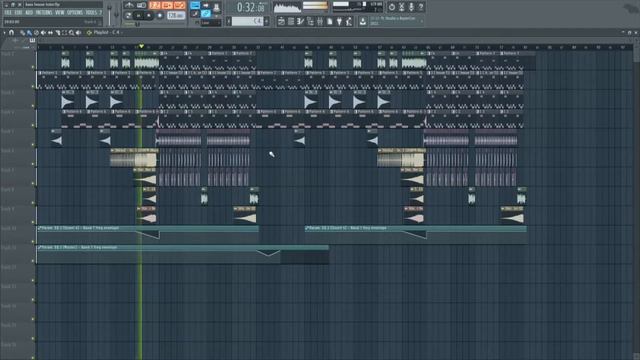Toggle the blue typing keyboard icon
Viewport: 640px width, 360px height.
[x=195, y=5]
